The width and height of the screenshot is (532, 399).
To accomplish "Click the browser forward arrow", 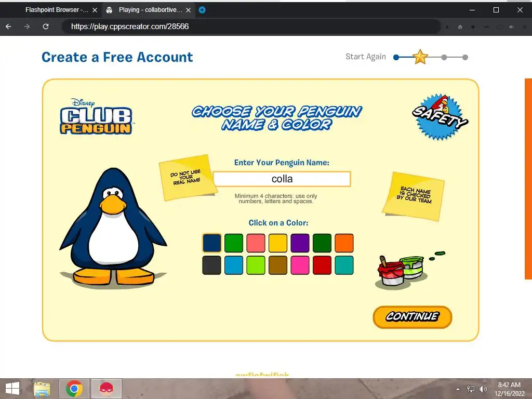I will point(27,26).
